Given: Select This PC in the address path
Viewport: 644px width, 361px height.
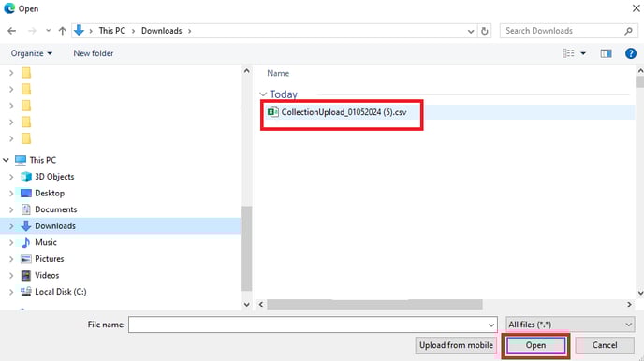Looking at the screenshot, I should [x=112, y=31].
